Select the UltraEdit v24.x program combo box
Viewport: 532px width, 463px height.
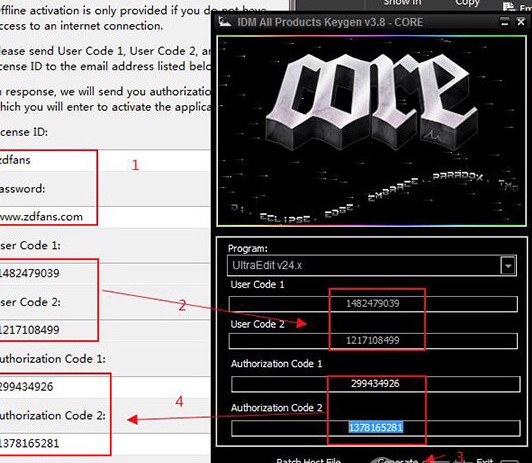(x=372, y=266)
